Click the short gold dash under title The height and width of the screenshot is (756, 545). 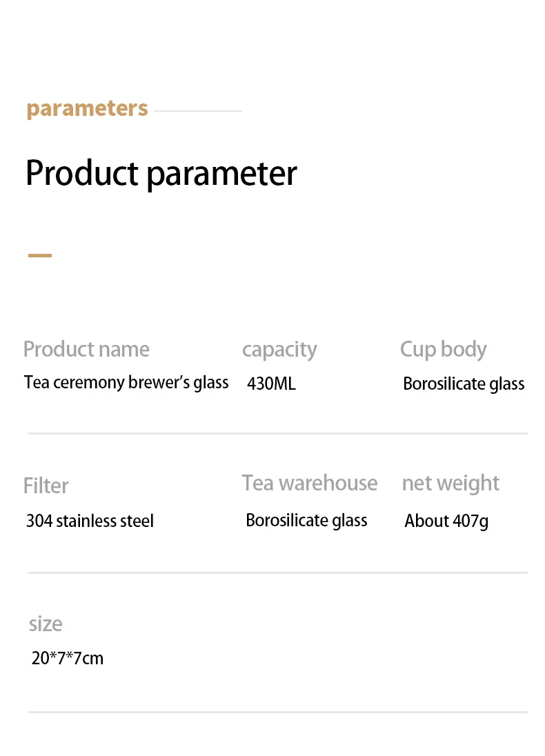(x=40, y=255)
